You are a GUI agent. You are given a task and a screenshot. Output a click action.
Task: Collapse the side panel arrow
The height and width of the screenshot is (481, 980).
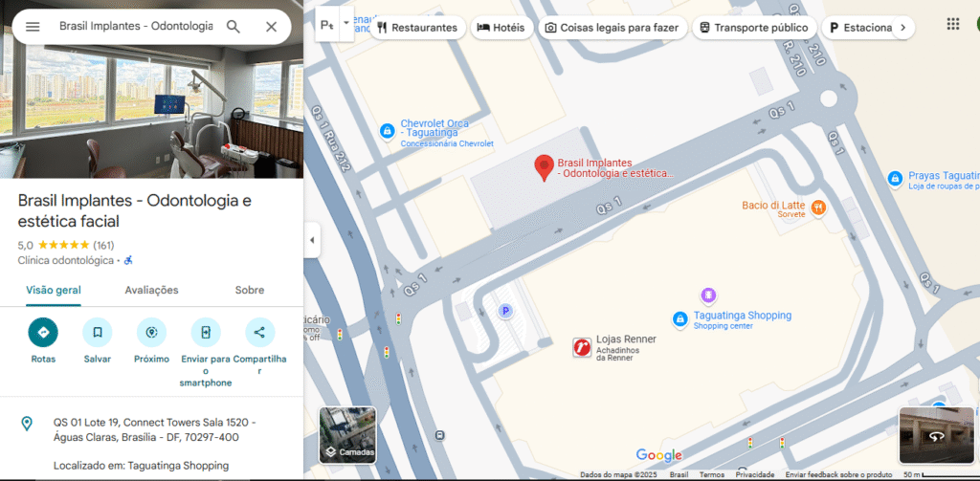point(312,241)
